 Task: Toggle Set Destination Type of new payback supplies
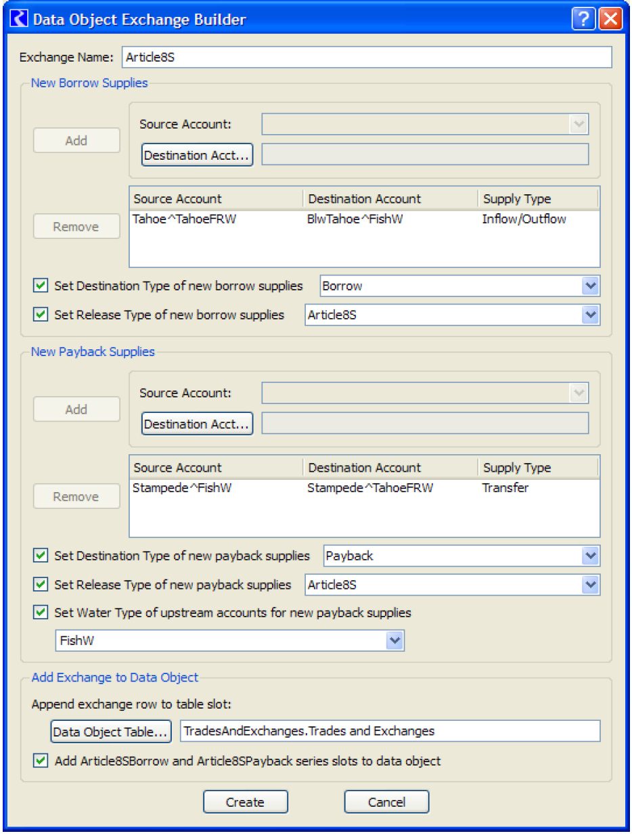pyautogui.click(x=41, y=556)
